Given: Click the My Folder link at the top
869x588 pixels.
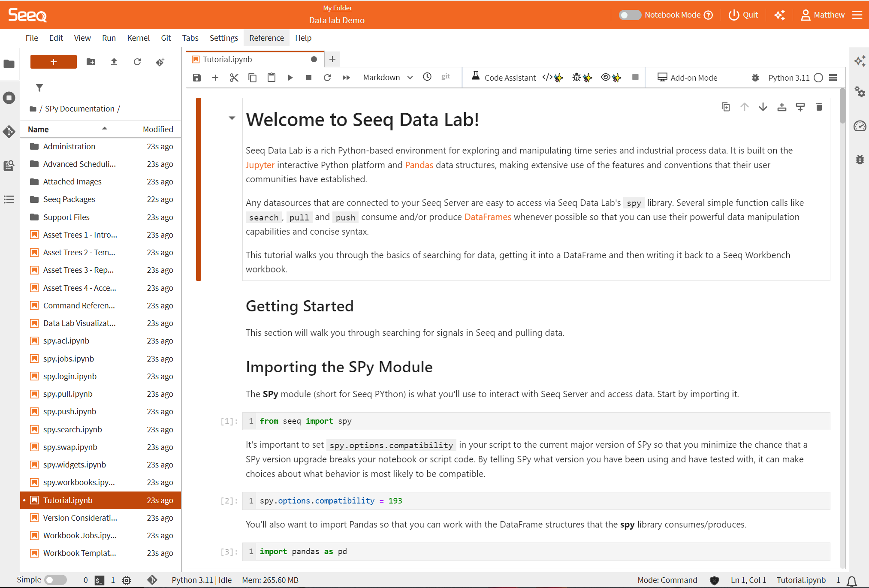Looking at the screenshot, I should (337, 7).
